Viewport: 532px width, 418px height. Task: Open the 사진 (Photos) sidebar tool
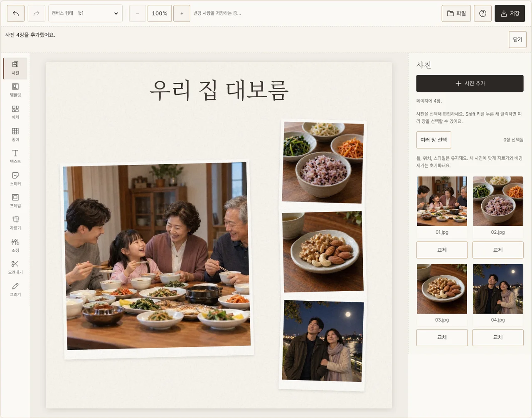[x=15, y=68]
